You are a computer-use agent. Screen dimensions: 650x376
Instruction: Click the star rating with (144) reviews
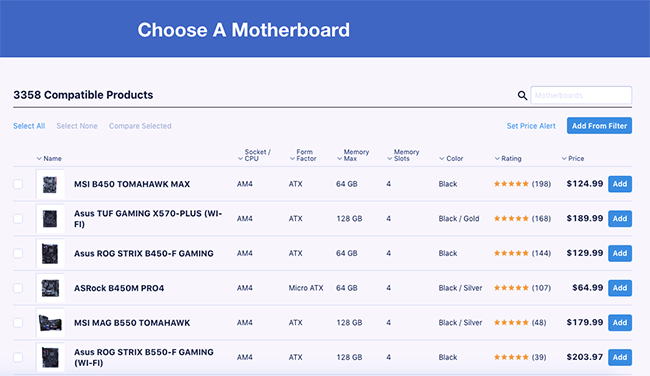click(522, 253)
